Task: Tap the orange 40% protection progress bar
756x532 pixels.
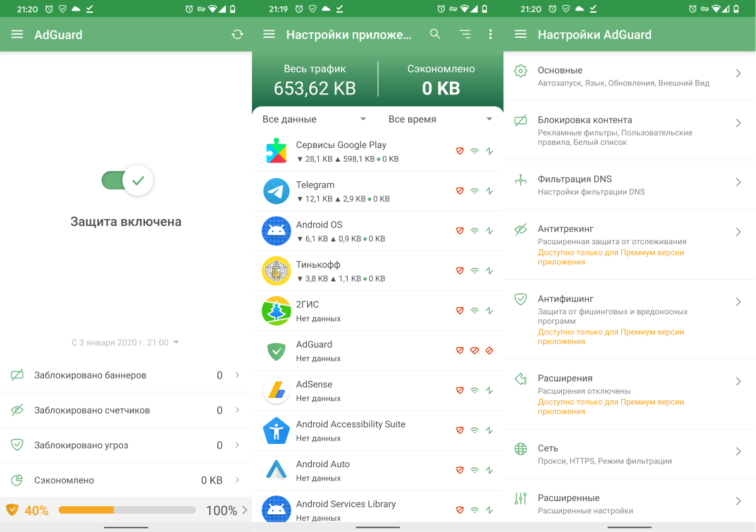Action: pyautogui.click(x=127, y=510)
